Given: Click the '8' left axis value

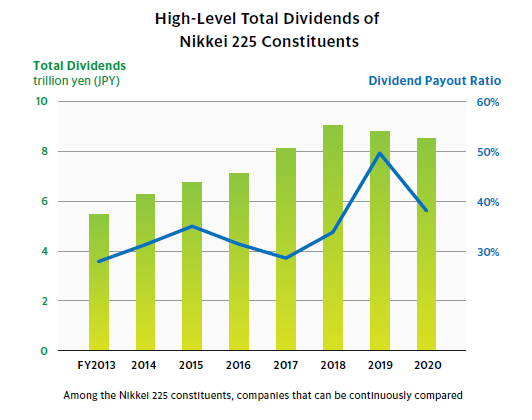Looking at the screenshot, I should pyautogui.click(x=44, y=151).
